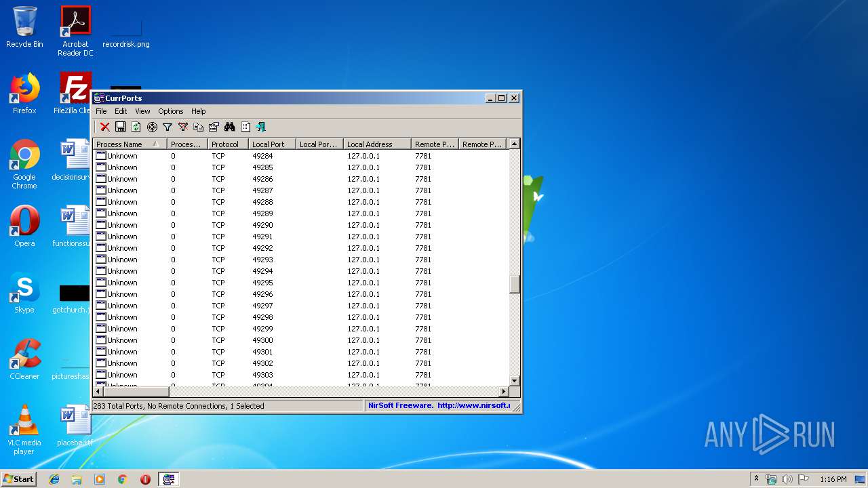Open Windows Explorer folder from taskbar
868x488 pixels.
(x=77, y=479)
